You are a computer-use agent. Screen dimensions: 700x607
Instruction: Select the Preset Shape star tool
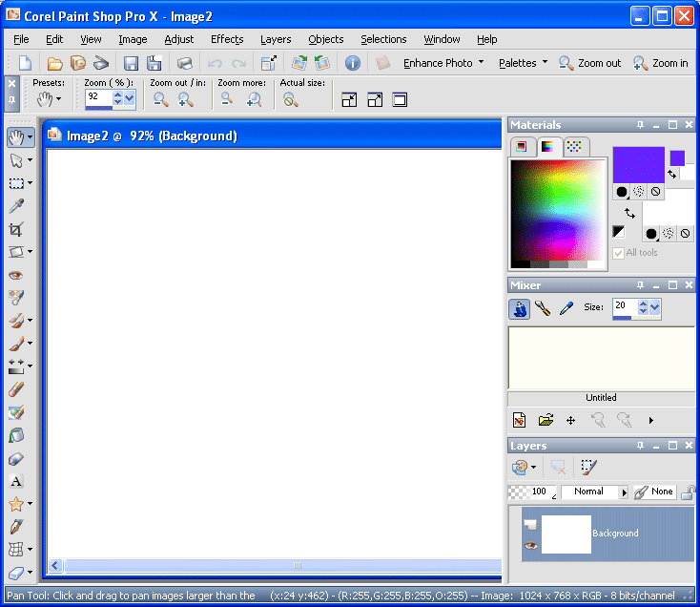coord(16,504)
